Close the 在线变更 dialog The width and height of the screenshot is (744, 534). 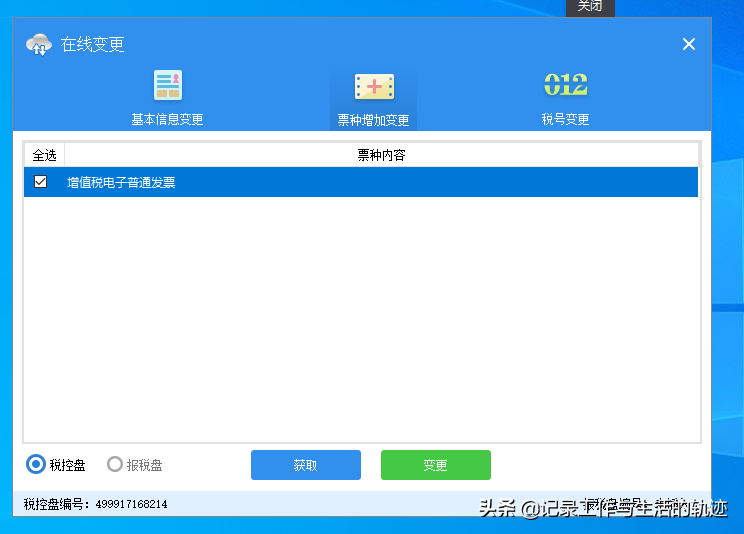pyautogui.click(x=688, y=44)
